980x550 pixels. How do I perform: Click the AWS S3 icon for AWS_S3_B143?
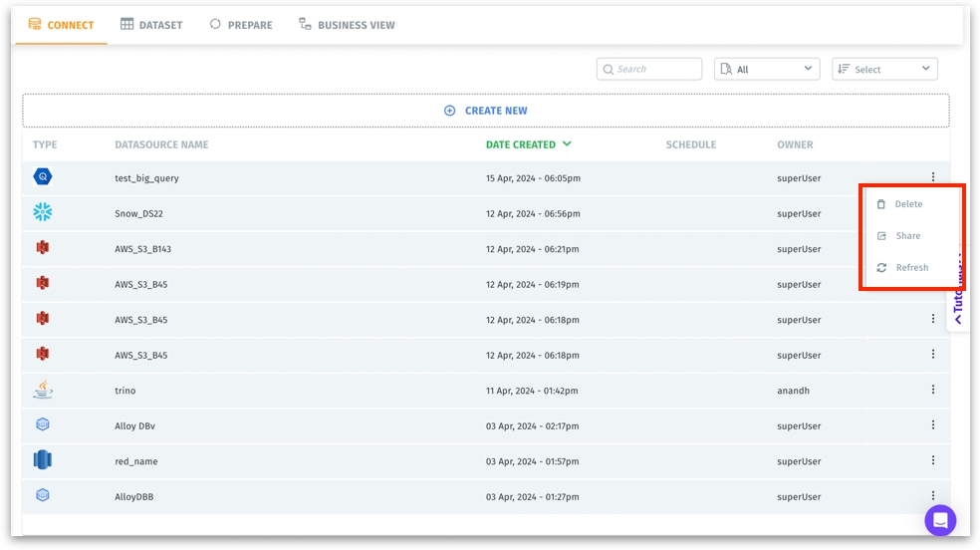pyautogui.click(x=42, y=248)
